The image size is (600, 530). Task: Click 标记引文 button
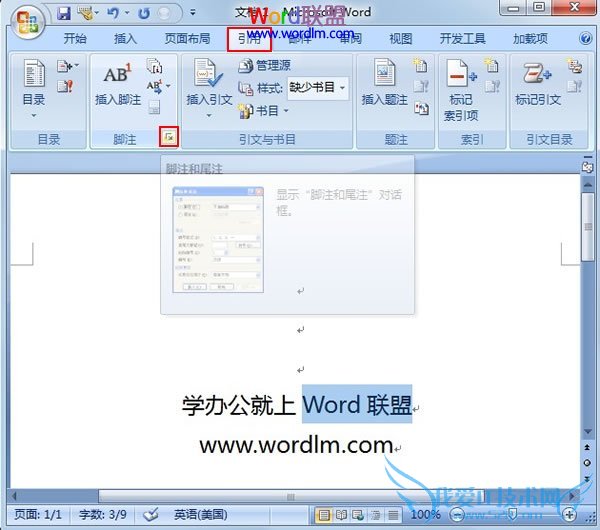[538, 83]
